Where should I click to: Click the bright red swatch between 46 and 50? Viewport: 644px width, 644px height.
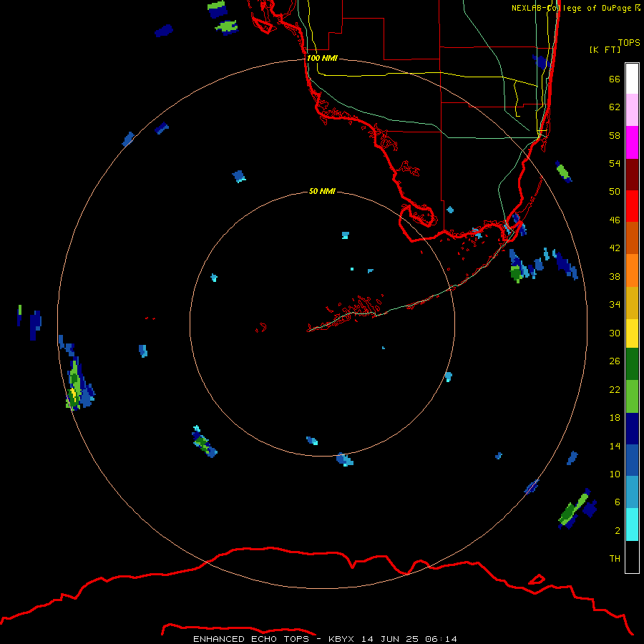pyautogui.click(x=632, y=206)
